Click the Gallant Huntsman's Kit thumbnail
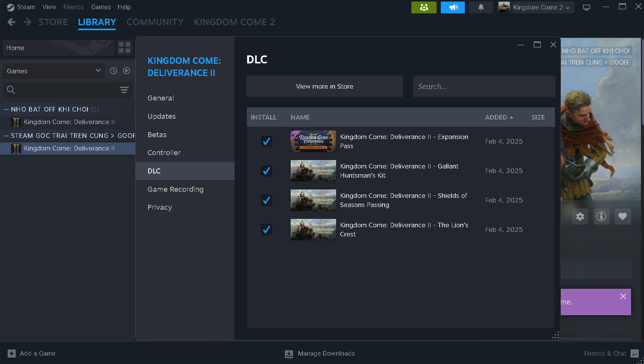This screenshot has width=644, height=364. [313, 171]
